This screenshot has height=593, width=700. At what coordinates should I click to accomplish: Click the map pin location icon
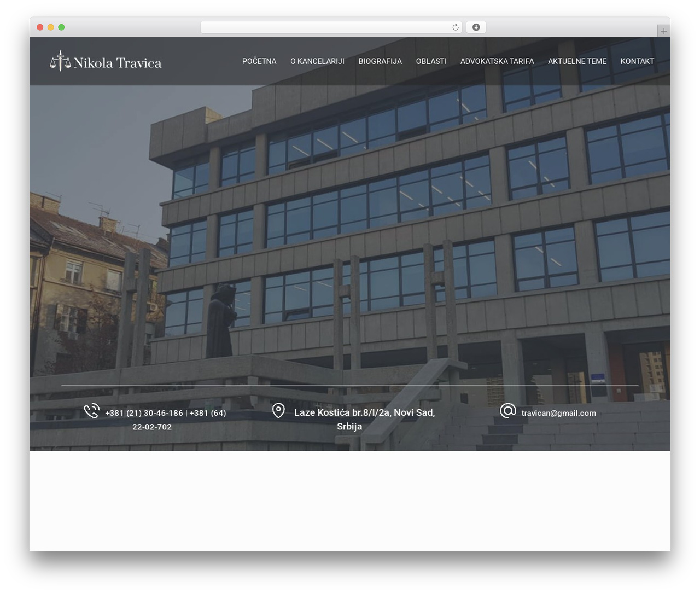coord(278,411)
